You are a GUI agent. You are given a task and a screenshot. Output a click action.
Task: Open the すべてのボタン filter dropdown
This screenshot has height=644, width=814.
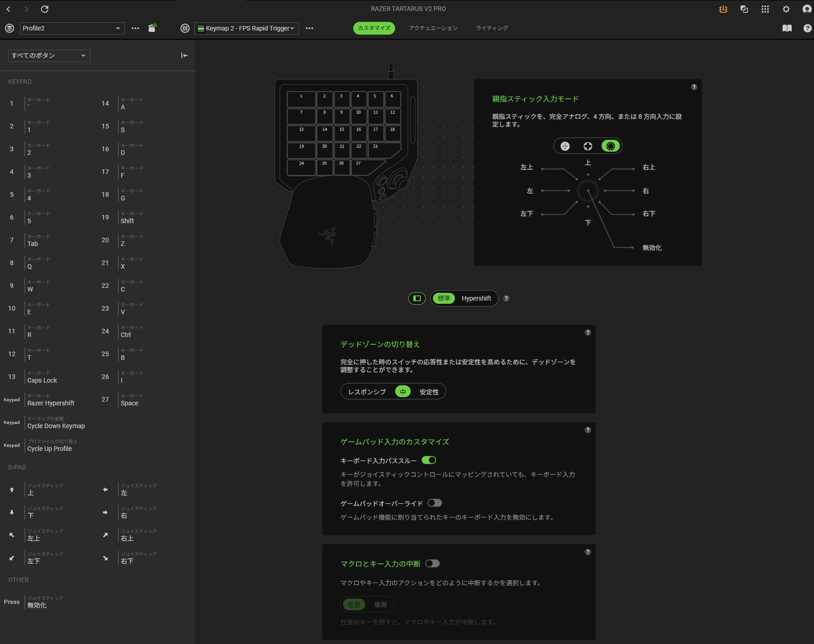click(49, 56)
